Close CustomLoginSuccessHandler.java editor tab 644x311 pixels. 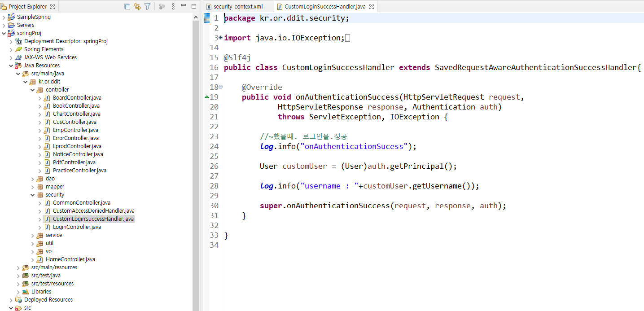coord(371,7)
